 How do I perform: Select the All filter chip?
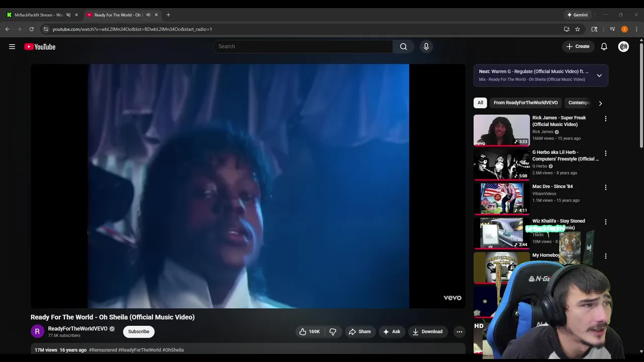click(480, 103)
